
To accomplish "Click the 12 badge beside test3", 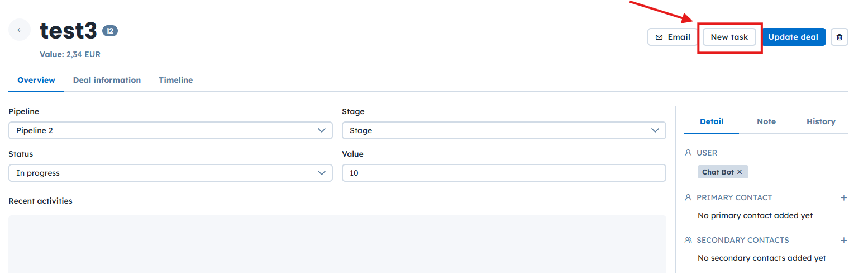I will tap(110, 31).
